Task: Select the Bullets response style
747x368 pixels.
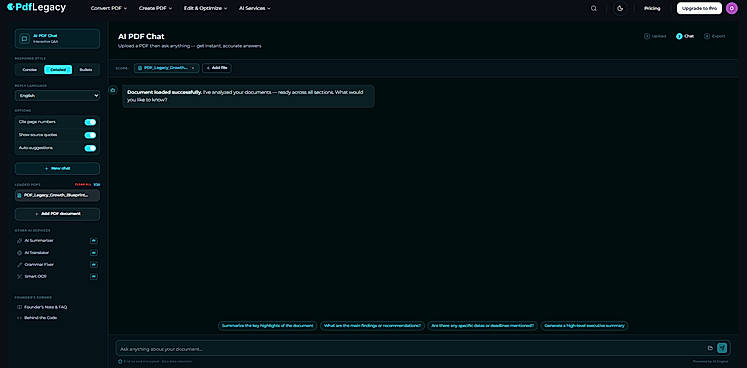Action: [x=86, y=70]
